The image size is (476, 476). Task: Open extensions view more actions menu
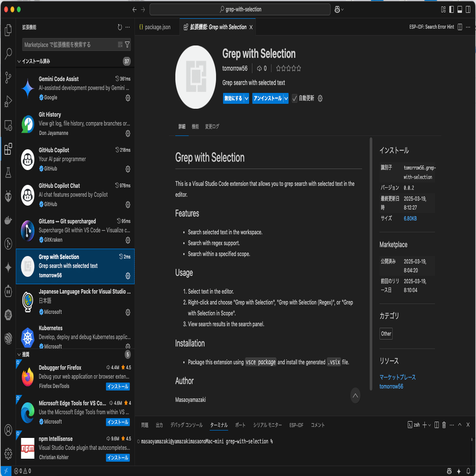(x=128, y=27)
